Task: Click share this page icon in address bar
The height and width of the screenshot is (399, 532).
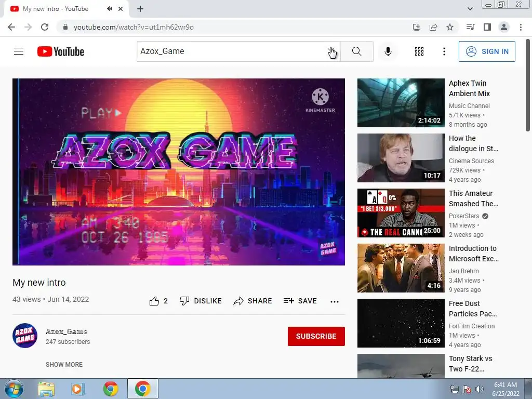Action: (x=433, y=27)
